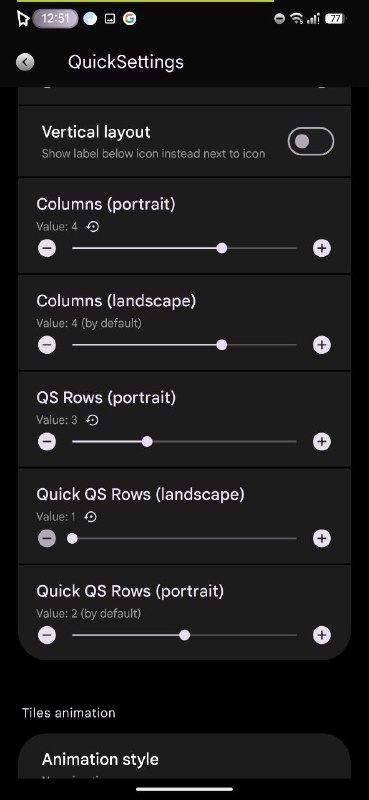369x800 pixels.
Task: Toggle the Vertical layout switch
Action: pyautogui.click(x=311, y=141)
